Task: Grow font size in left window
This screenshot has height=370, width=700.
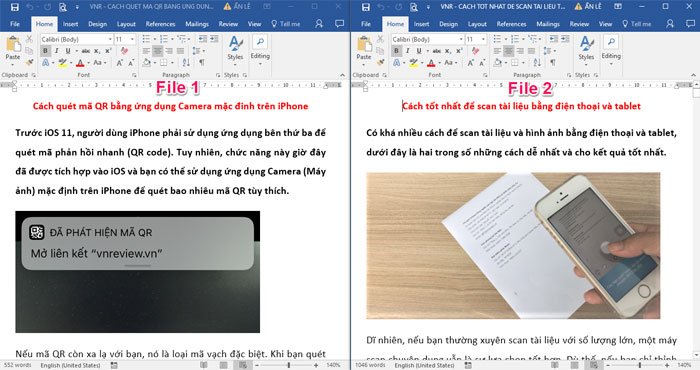Action: (120, 63)
